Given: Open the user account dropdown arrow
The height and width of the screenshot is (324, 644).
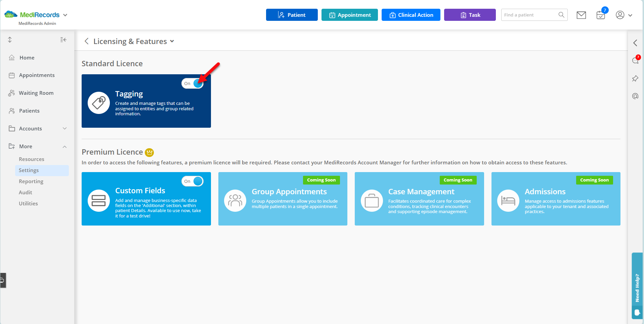Looking at the screenshot, I should [x=631, y=15].
